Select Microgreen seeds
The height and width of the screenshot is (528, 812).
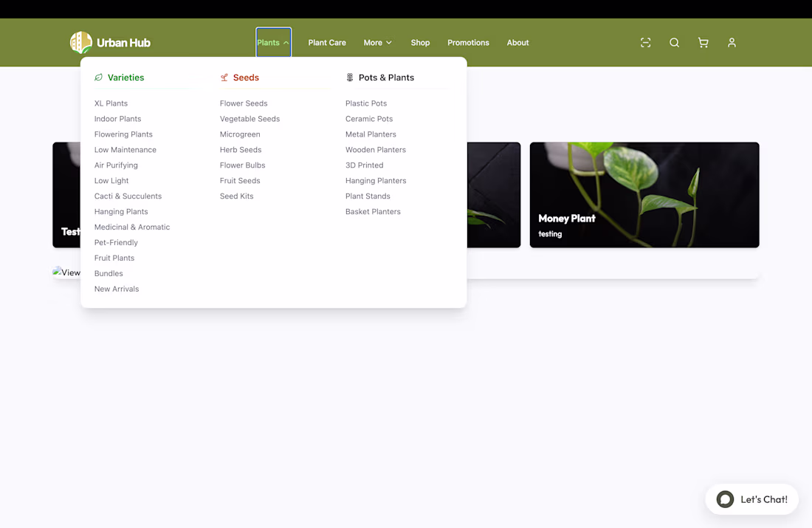pos(240,134)
